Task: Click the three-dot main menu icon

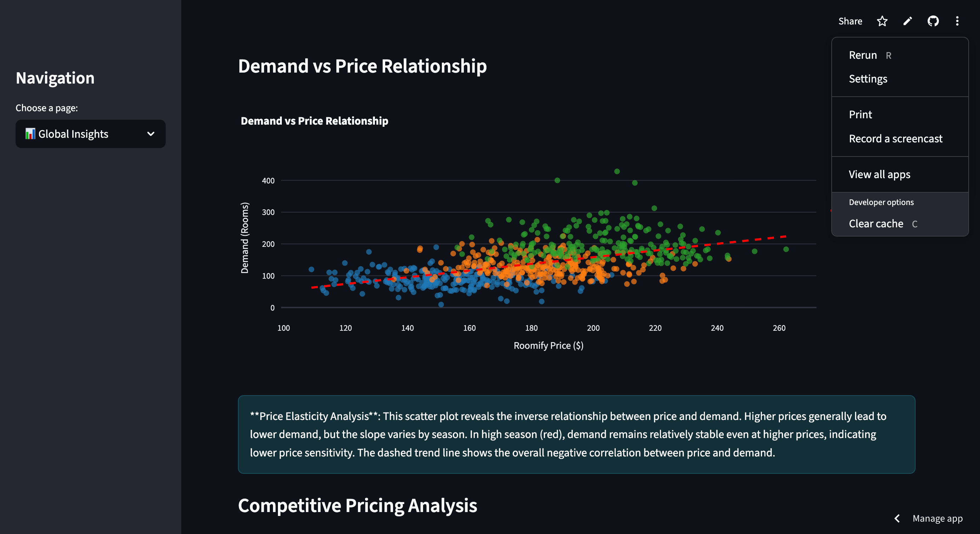Action: pyautogui.click(x=957, y=21)
